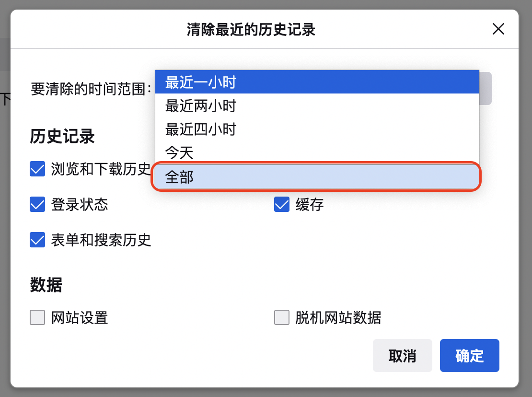Screen dimensions: 532x397
Task: Click the dialog title 清除最近的历史记录
Action: [251, 30]
